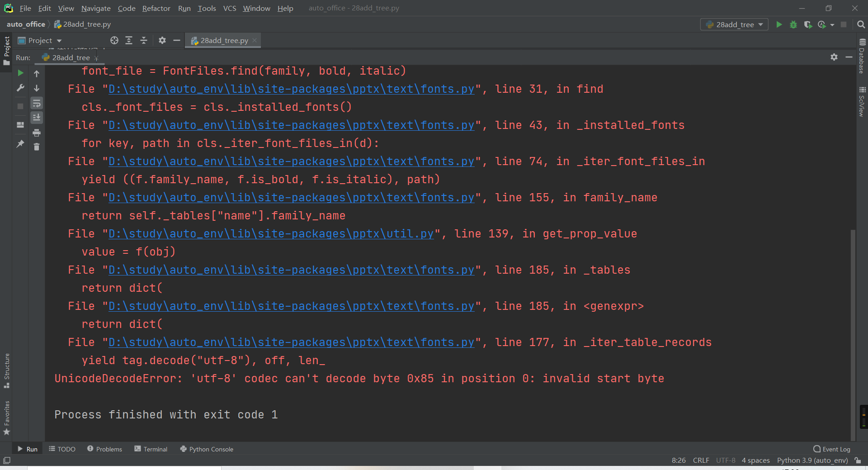Viewport: 868px width, 470px height.
Task: Click the Print icon in Run console
Action: 37,133
